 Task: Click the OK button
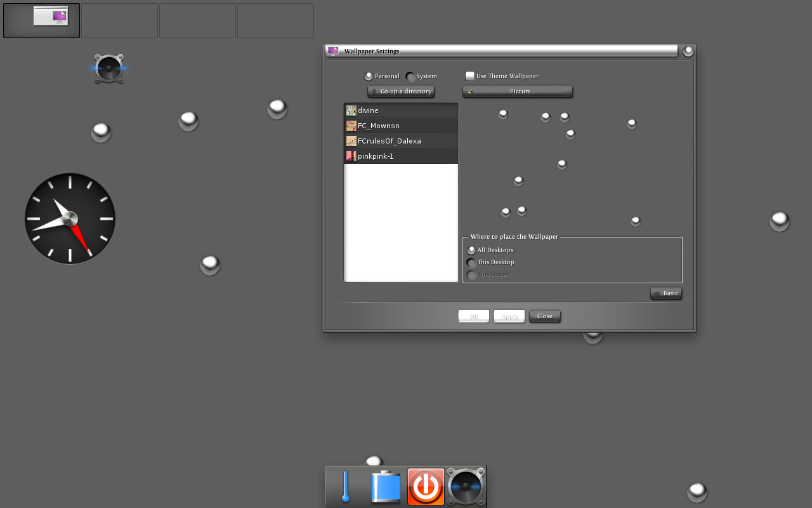(474, 316)
